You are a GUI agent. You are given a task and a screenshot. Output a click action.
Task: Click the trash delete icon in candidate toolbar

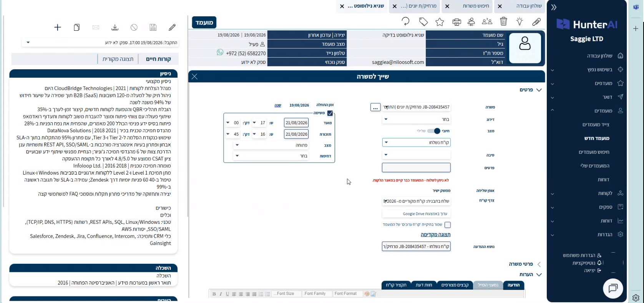pos(503,22)
